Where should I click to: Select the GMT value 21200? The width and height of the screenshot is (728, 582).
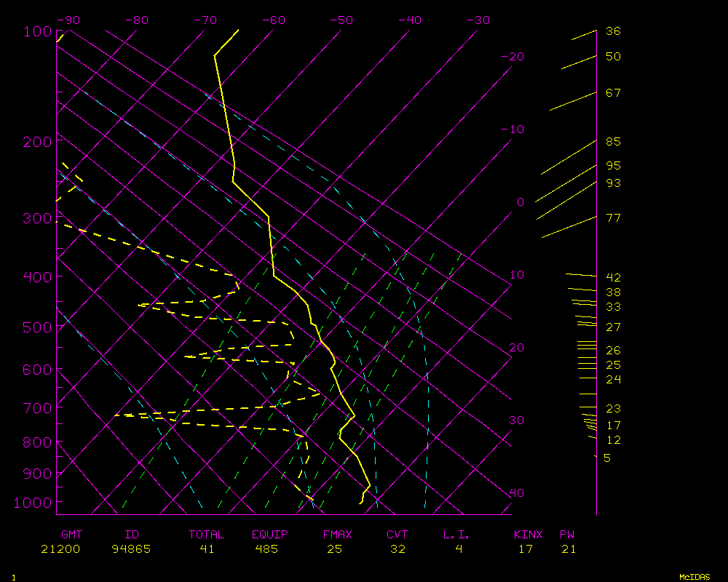point(60,549)
